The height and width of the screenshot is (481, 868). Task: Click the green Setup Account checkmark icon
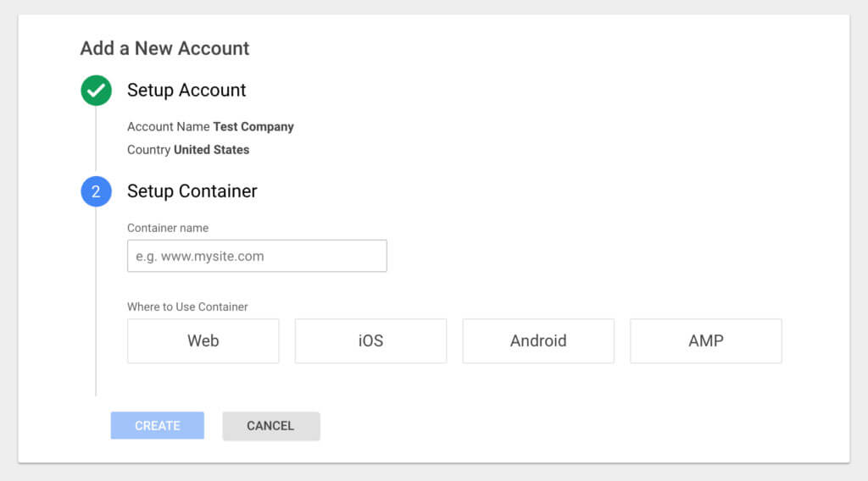pyautogui.click(x=97, y=90)
